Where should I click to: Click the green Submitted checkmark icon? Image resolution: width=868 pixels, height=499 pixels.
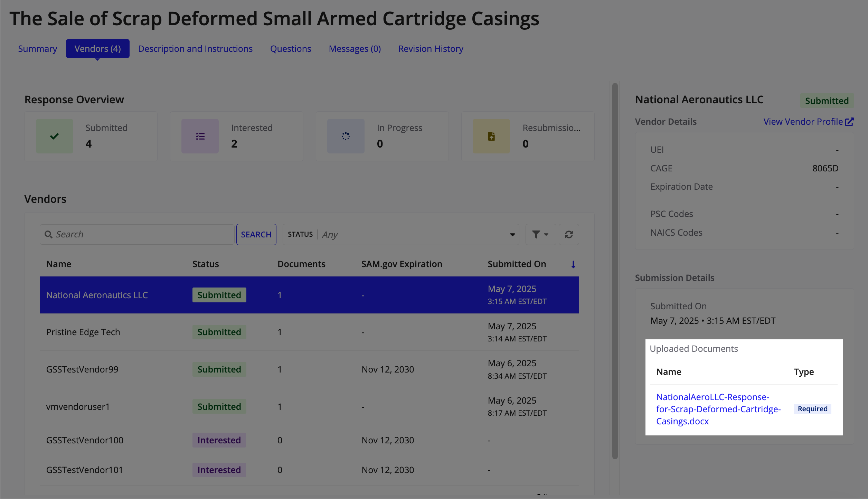point(54,136)
